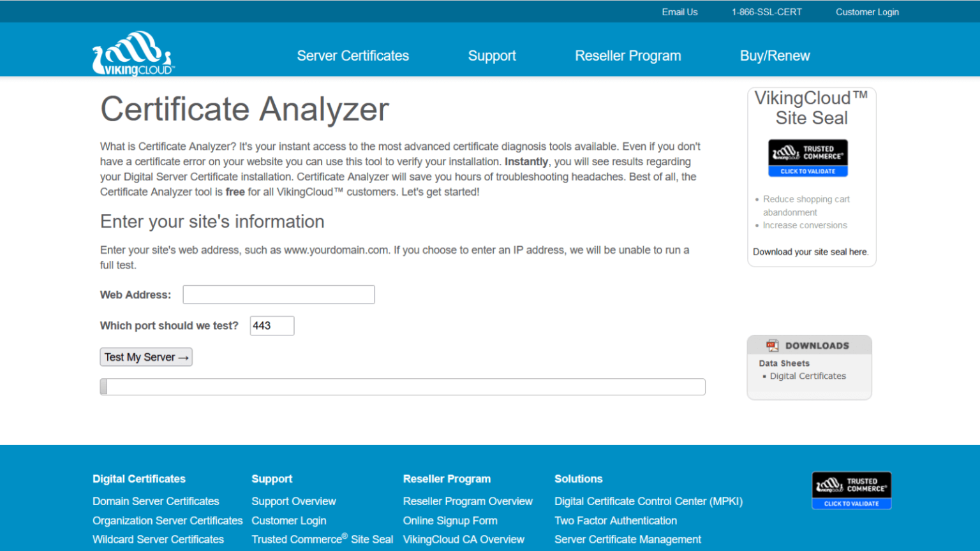This screenshot has height=551, width=980.
Task: Click Reduce shopping cart abandonment text
Action: point(806,206)
